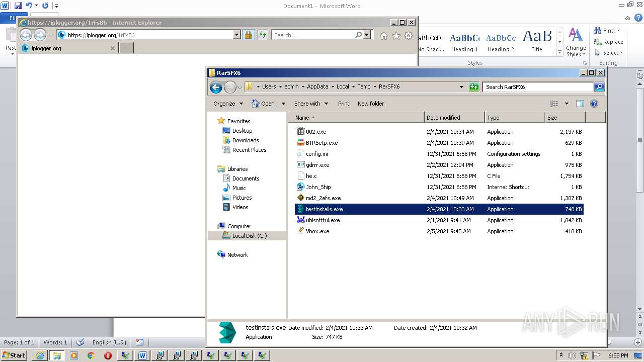The height and width of the screenshot is (362, 644).
Task: Open IE Tools gear menu
Action: [409, 36]
